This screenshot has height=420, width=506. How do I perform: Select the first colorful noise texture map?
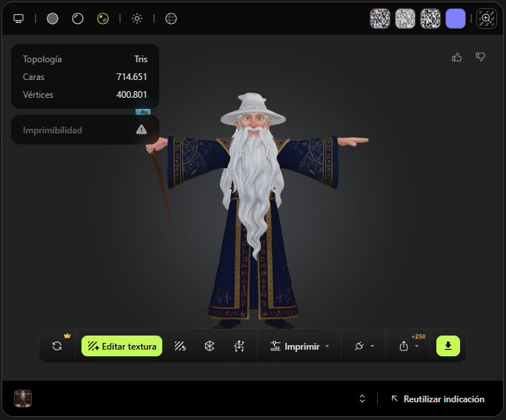[x=380, y=19]
